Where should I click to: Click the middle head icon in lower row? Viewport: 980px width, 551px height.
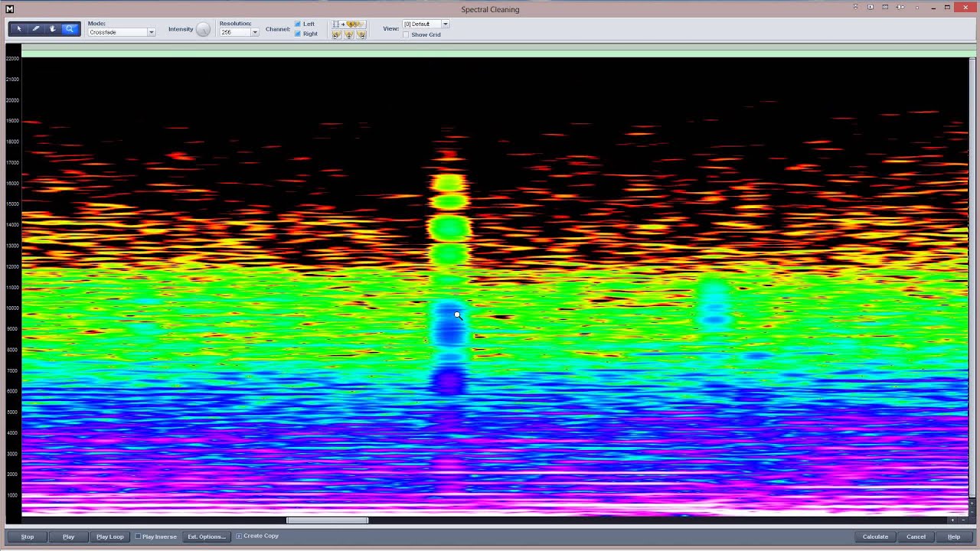coord(349,34)
